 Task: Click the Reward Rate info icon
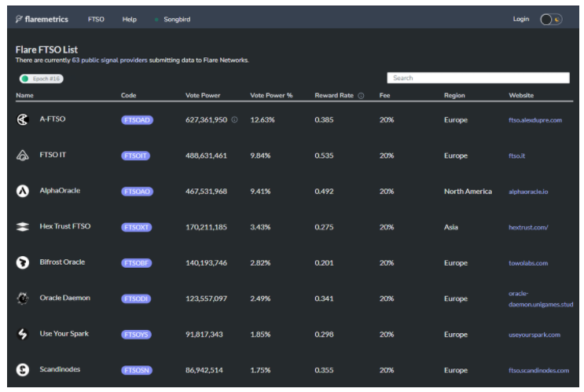361,96
